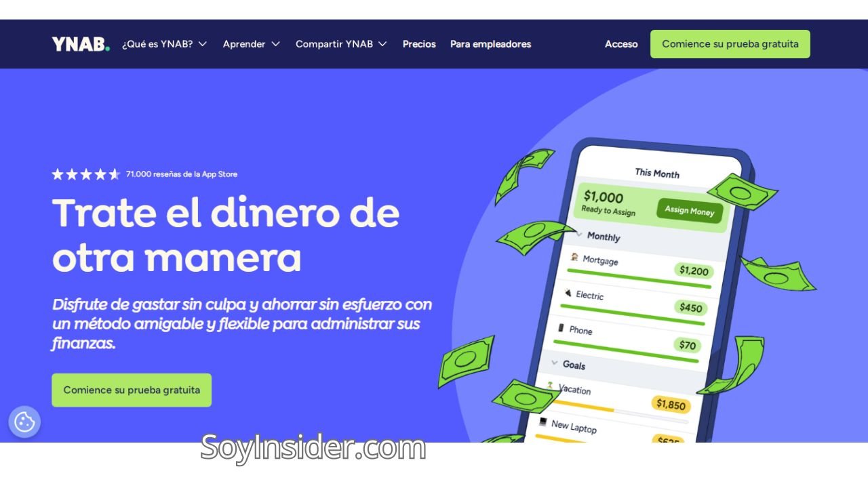Expand the ¿Qué es YNAB? menu chevron
Image resolution: width=868 pixels, height=488 pixels.
[x=202, y=44]
